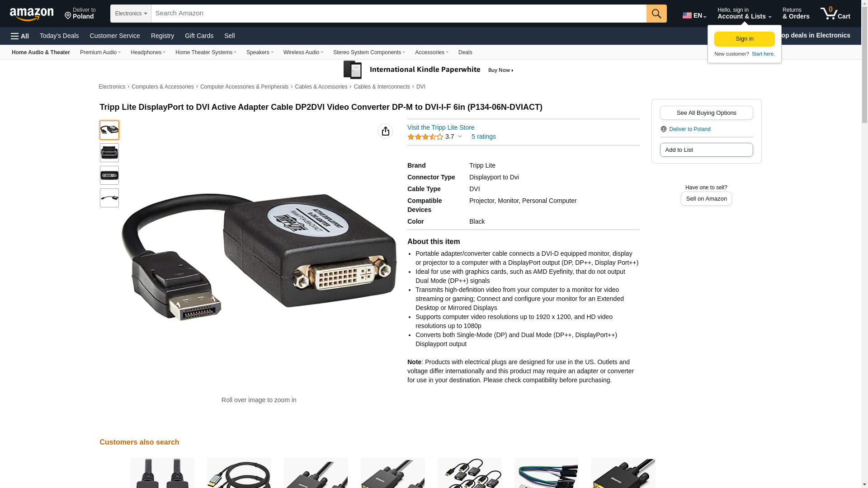Visit the Tripp Lite Store link
Image resolution: width=868 pixels, height=488 pixels.
point(441,127)
